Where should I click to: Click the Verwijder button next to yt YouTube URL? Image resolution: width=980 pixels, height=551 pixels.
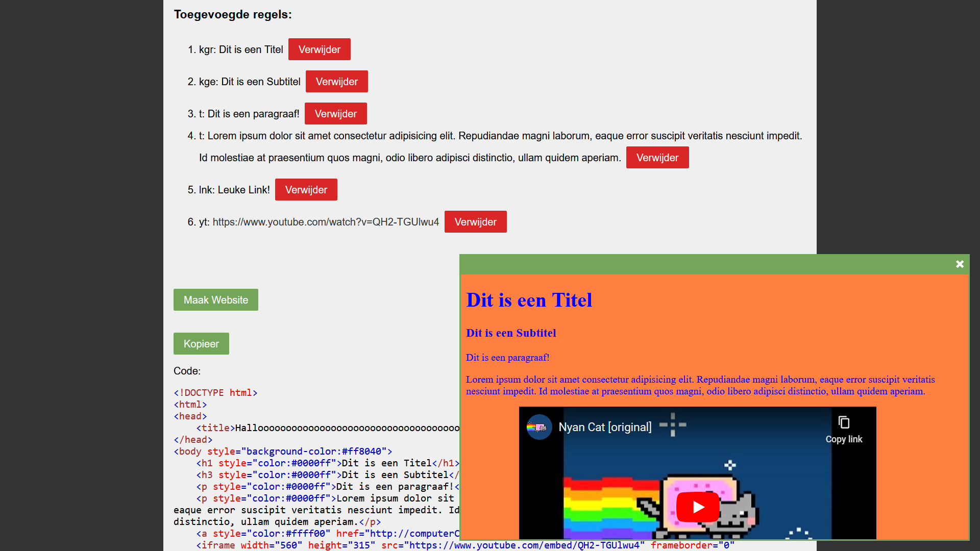tap(476, 221)
